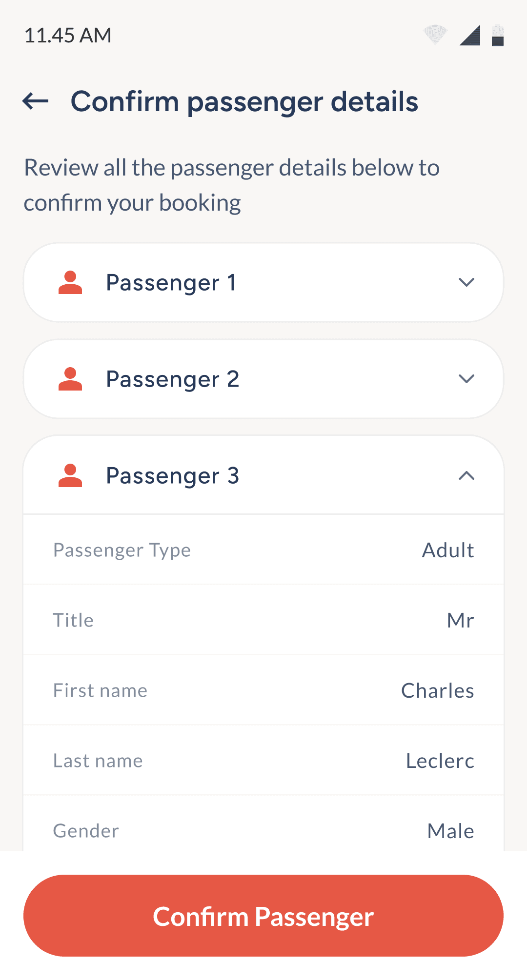The image size is (527, 980).
Task: Tap the cellular signal icon
Action: (470, 35)
